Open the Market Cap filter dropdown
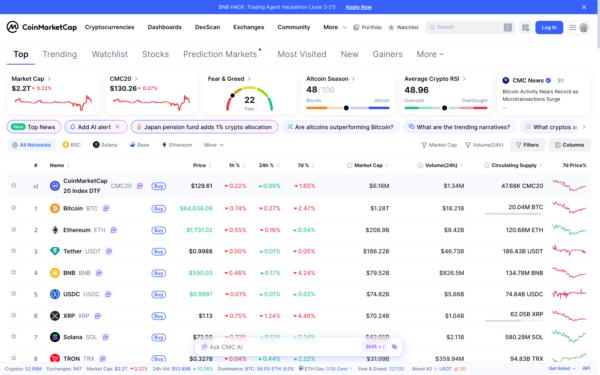 click(x=439, y=145)
